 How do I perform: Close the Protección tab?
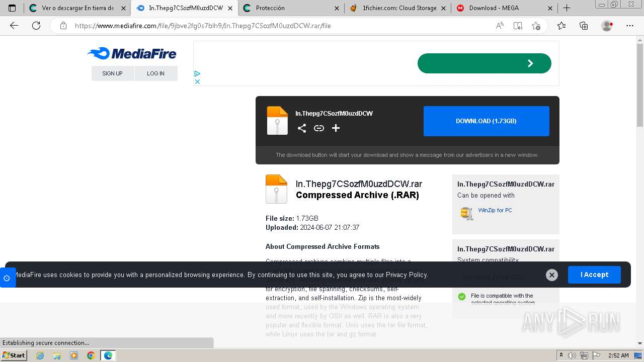click(337, 8)
